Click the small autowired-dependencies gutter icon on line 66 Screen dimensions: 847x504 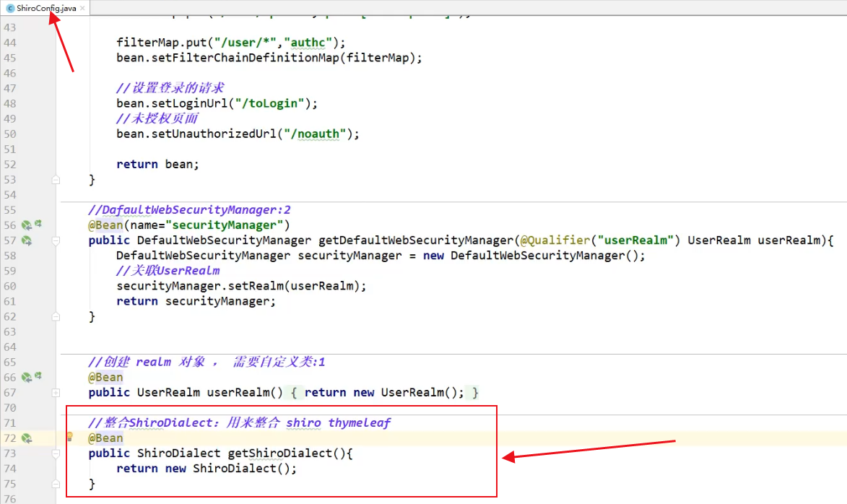pyautogui.click(x=38, y=375)
